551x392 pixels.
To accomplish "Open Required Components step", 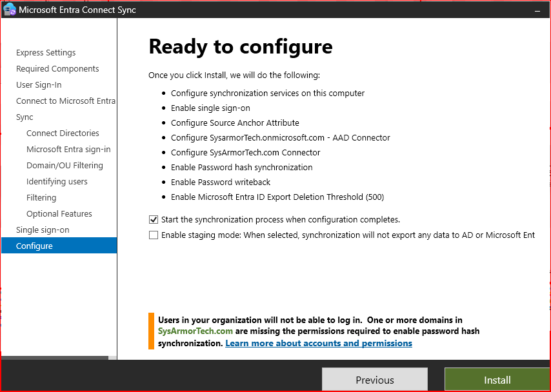I will pos(57,69).
